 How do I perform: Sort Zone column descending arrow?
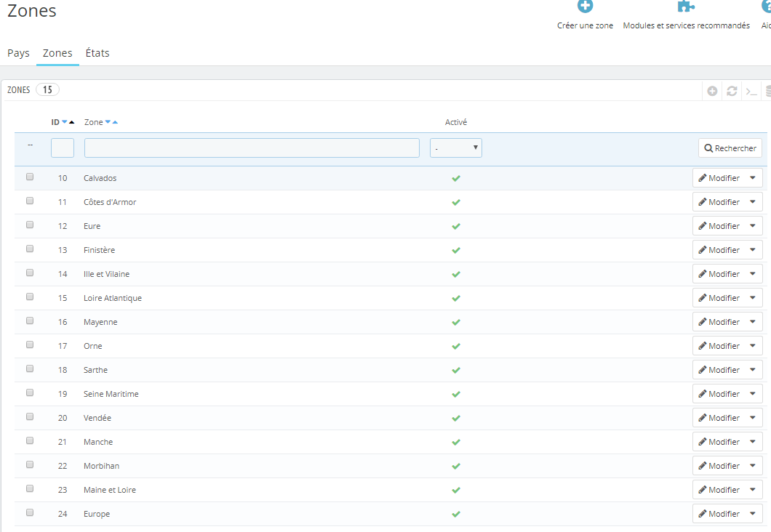108,122
